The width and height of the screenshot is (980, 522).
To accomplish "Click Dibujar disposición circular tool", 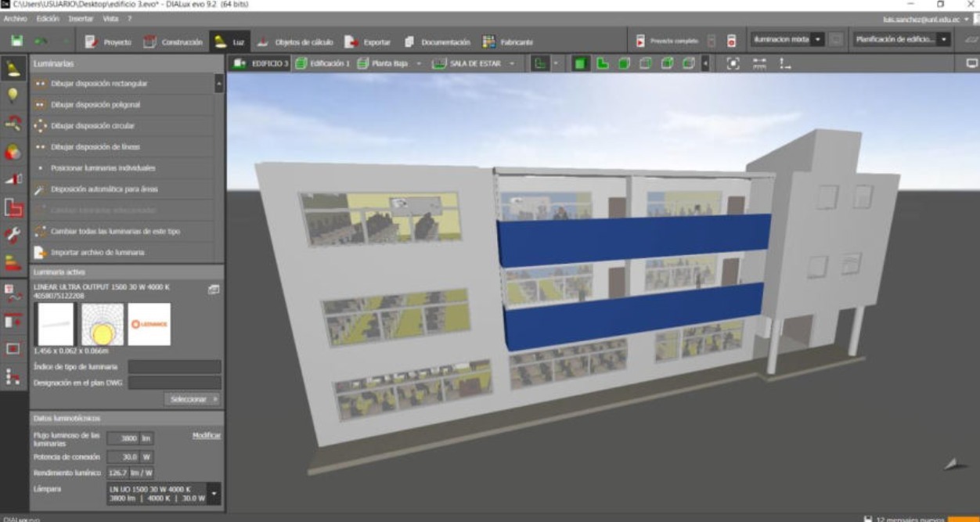I will coord(92,125).
